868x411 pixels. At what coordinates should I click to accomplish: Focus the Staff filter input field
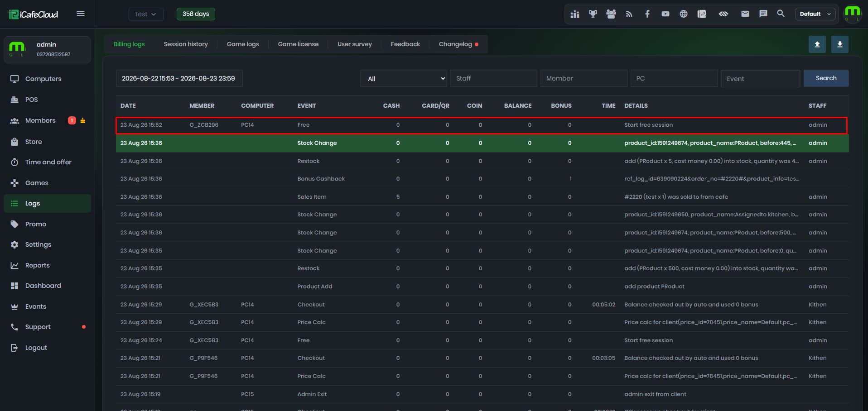point(493,78)
